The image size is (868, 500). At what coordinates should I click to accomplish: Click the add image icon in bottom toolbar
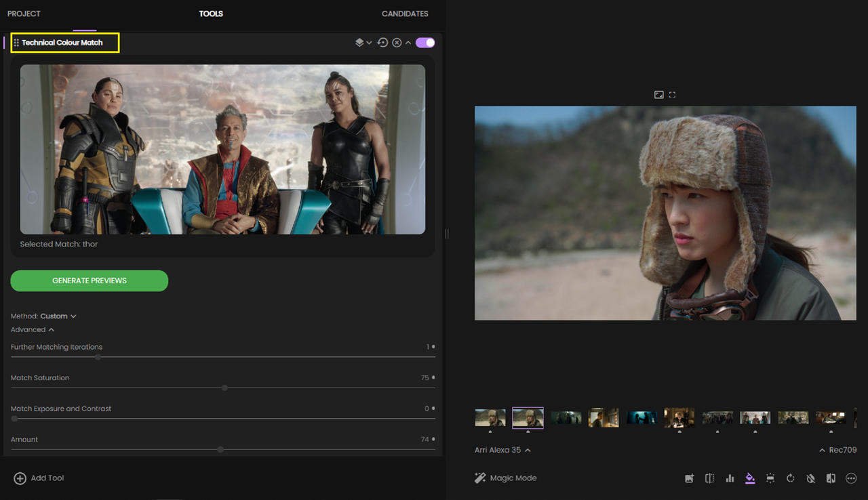tap(689, 478)
